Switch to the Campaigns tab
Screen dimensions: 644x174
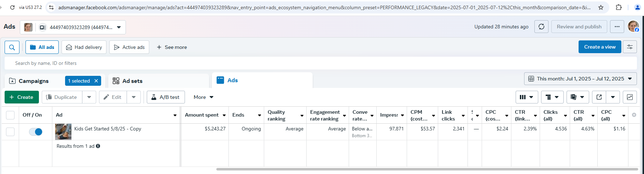33,81
